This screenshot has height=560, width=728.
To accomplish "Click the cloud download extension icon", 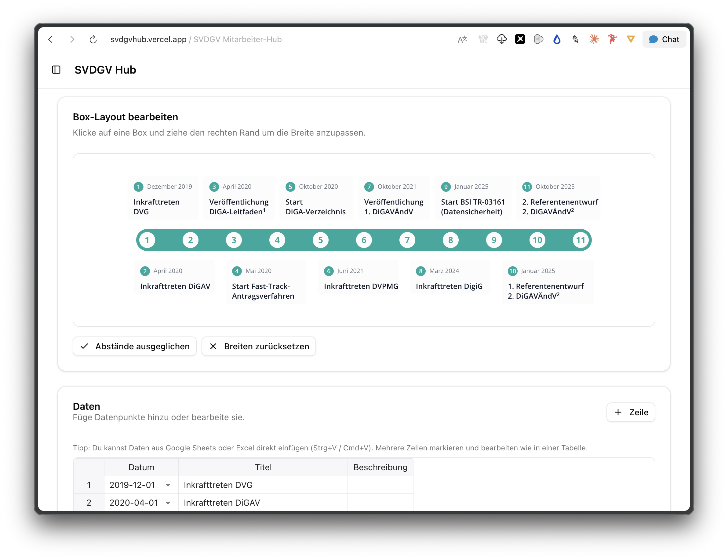I will (501, 39).
